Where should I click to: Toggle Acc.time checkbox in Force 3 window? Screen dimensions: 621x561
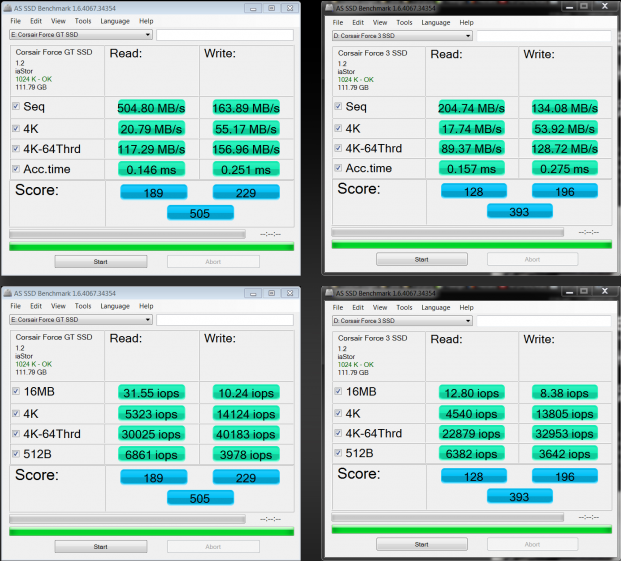click(x=337, y=168)
